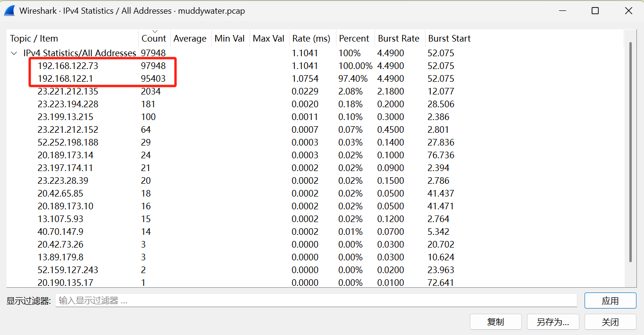Minimize the Wireshark statistics window
The image size is (644, 335).
pyautogui.click(x=562, y=10)
